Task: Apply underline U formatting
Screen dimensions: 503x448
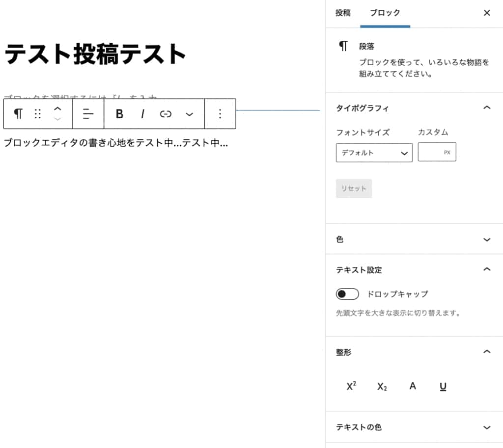Action: click(x=443, y=387)
